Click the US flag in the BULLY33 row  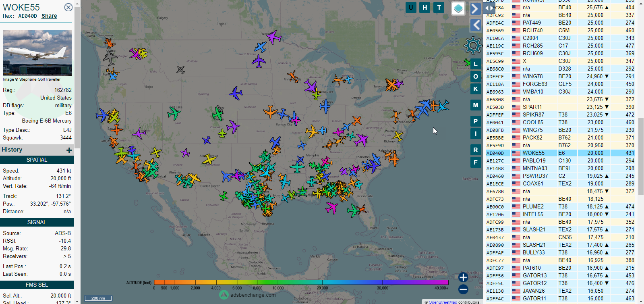point(516,253)
